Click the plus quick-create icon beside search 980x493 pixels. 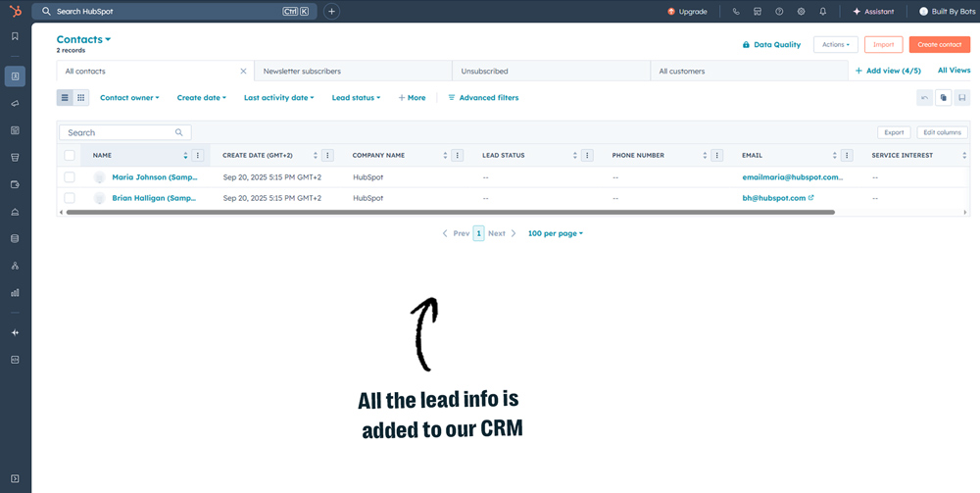[332, 11]
